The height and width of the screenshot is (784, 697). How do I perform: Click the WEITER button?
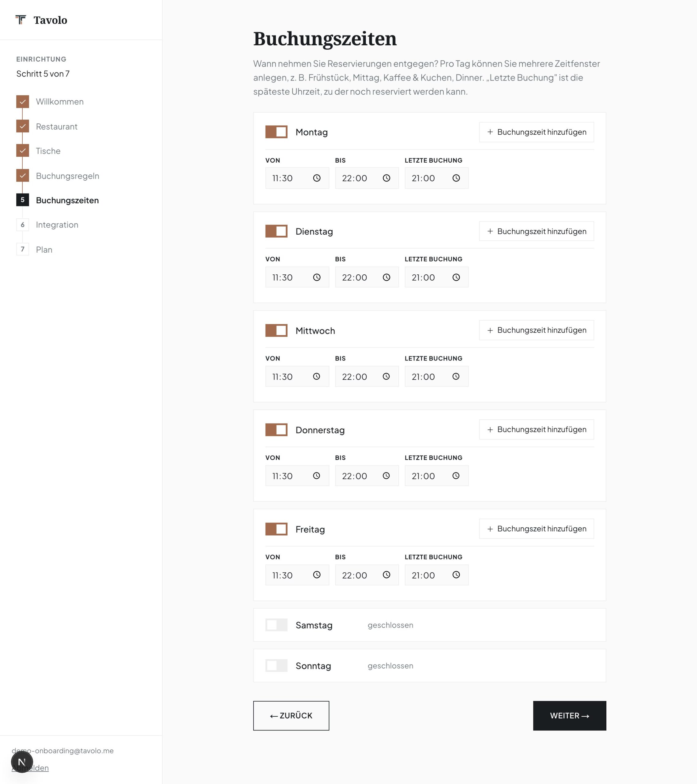tap(570, 716)
